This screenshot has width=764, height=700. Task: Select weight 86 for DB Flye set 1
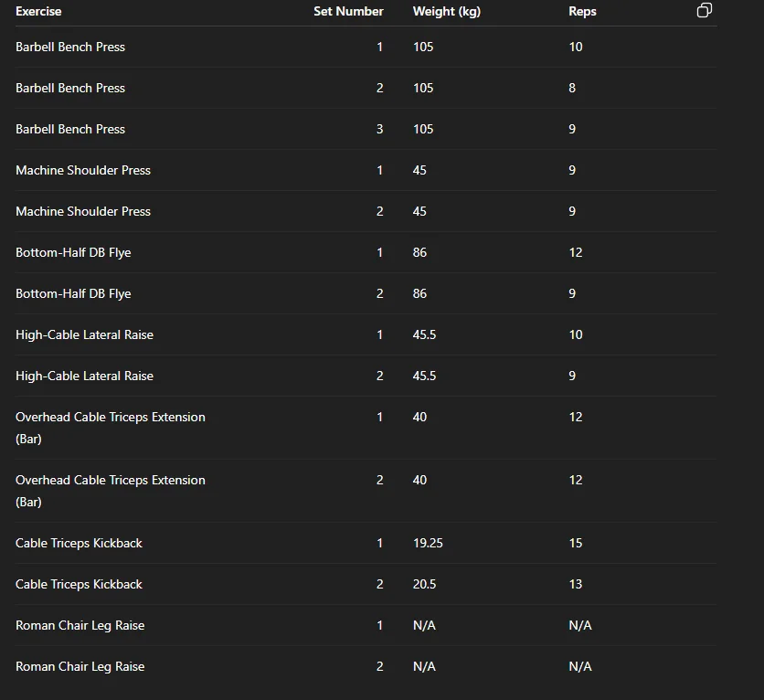419,252
